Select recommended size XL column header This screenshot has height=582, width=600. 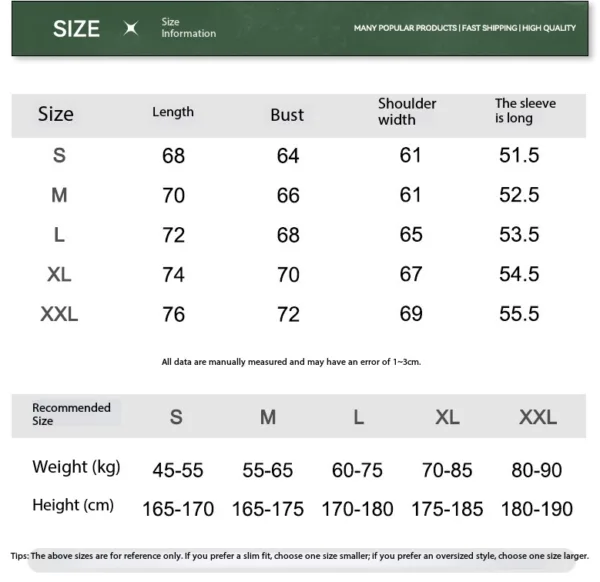click(x=447, y=417)
